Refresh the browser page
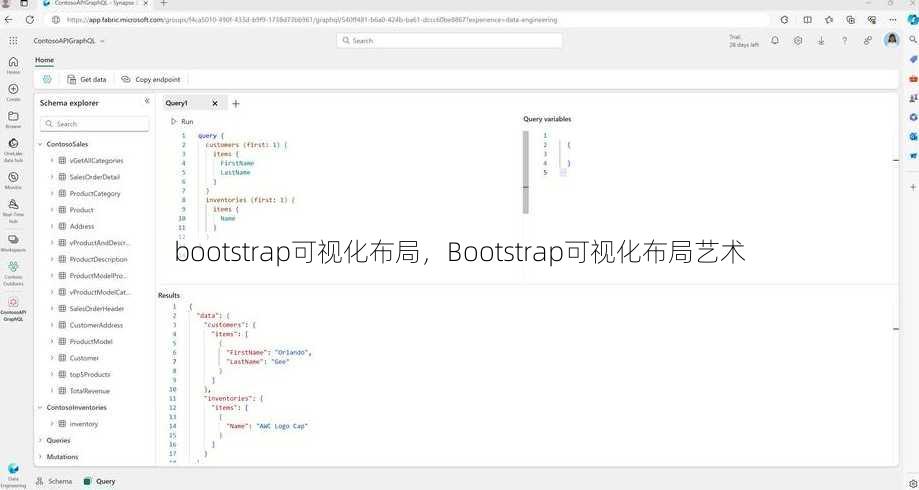 (29, 19)
